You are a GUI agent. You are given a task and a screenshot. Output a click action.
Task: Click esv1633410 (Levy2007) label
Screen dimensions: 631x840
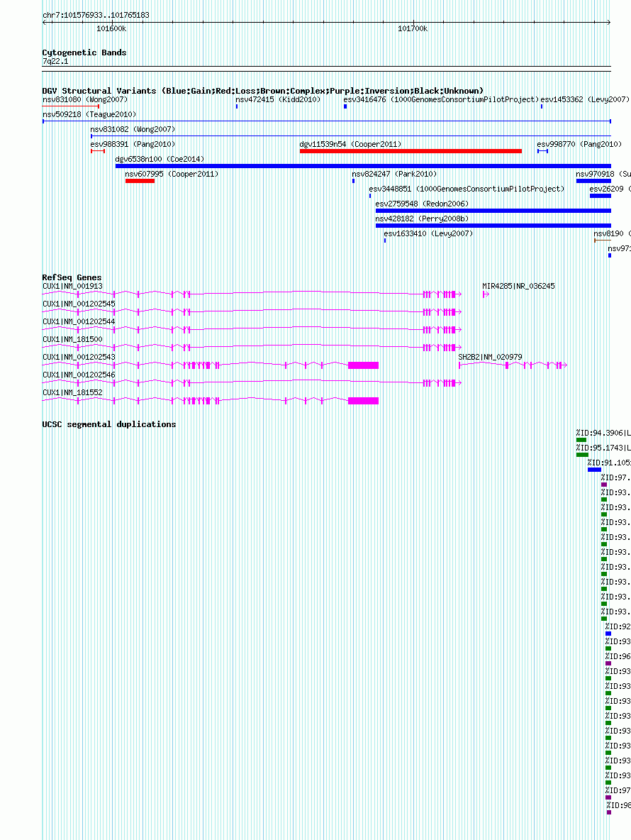coord(428,235)
